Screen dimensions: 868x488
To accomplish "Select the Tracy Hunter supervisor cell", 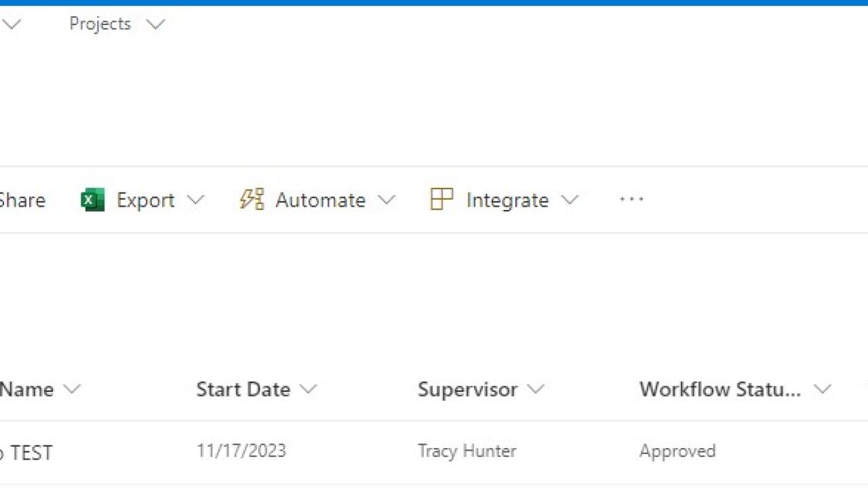I will 467,451.
